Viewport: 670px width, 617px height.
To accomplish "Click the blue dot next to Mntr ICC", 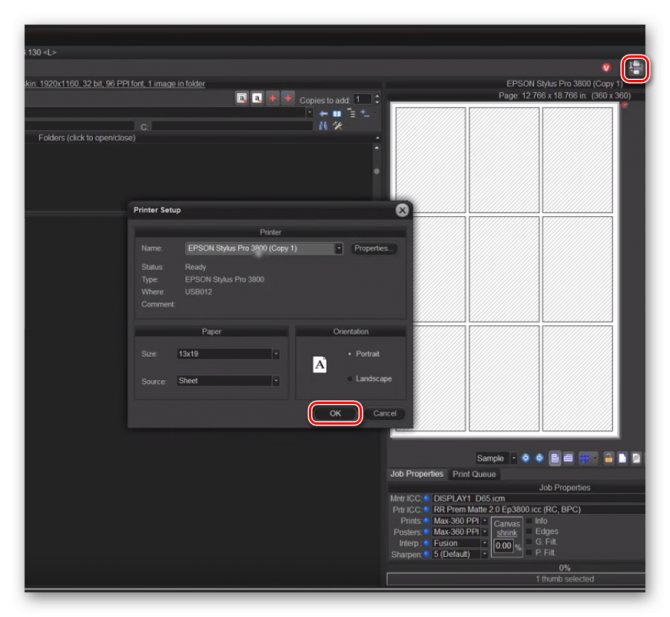I will tap(426, 498).
